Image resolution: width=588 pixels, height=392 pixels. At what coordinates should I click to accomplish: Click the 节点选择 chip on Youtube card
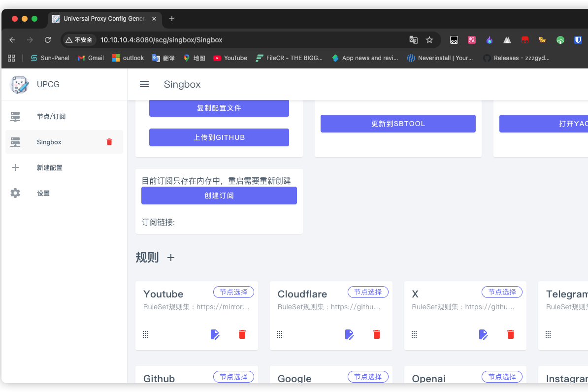click(233, 292)
